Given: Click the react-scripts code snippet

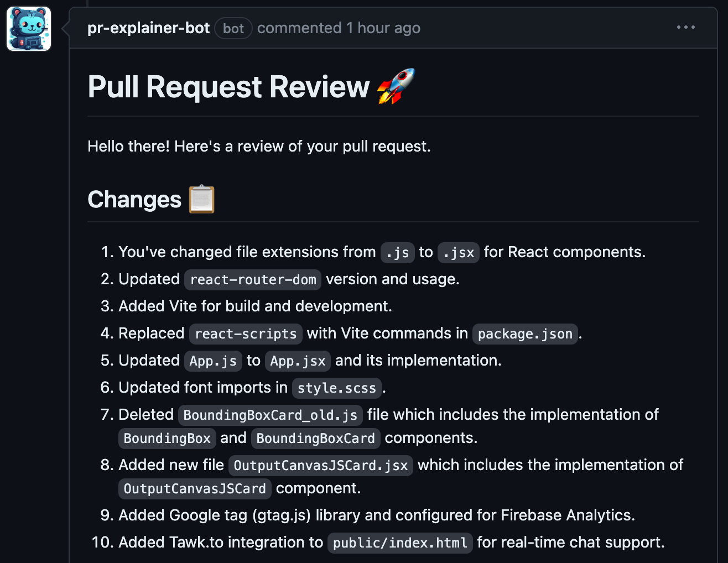Looking at the screenshot, I should 246,333.
